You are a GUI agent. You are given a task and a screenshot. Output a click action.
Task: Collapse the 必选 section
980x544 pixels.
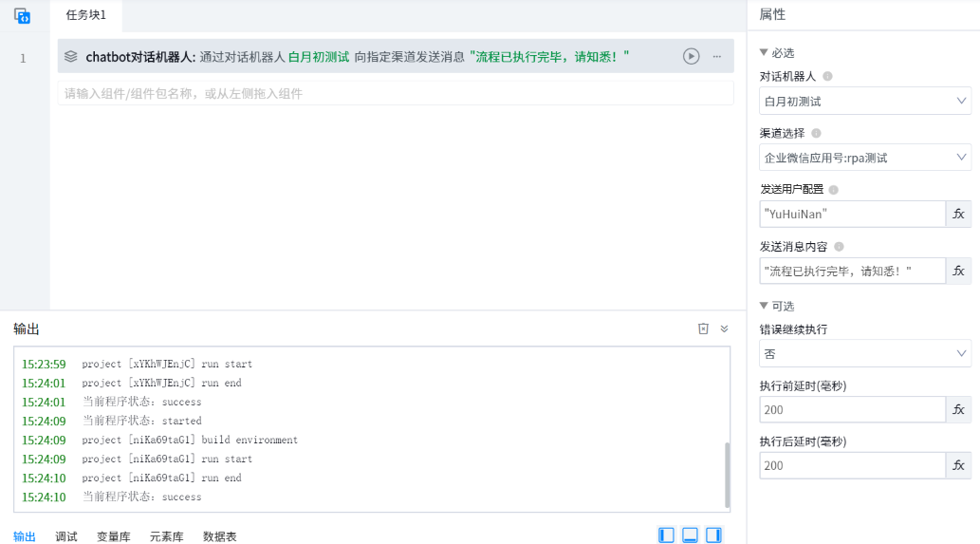[765, 53]
